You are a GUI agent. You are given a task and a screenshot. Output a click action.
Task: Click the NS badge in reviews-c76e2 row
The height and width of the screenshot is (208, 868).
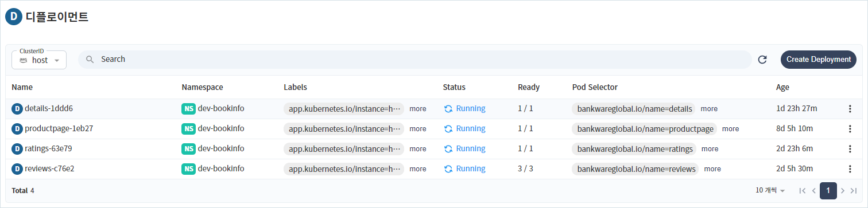(188, 168)
